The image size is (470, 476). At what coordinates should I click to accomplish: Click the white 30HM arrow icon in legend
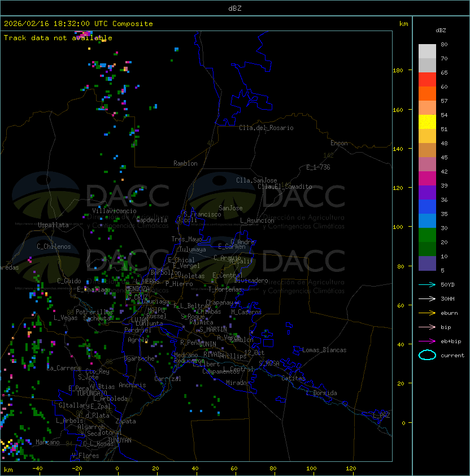pyautogui.click(x=427, y=298)
